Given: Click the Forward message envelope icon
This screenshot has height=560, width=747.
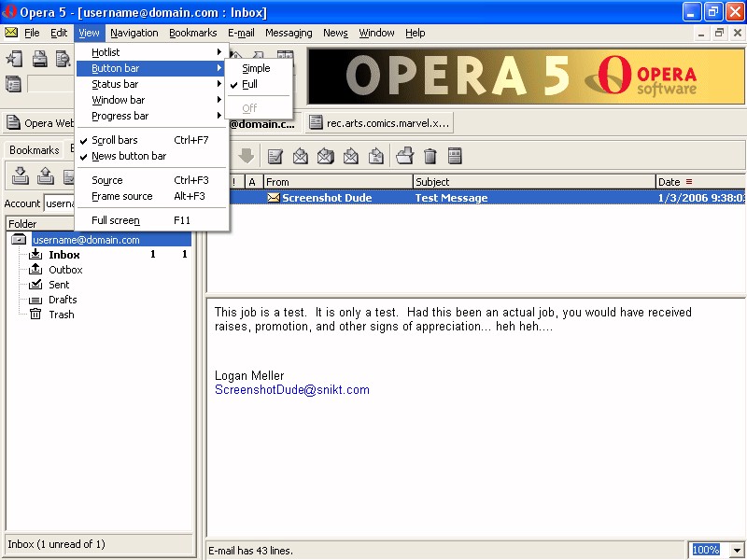Looking at the screenshot, I should pos(351,156).
